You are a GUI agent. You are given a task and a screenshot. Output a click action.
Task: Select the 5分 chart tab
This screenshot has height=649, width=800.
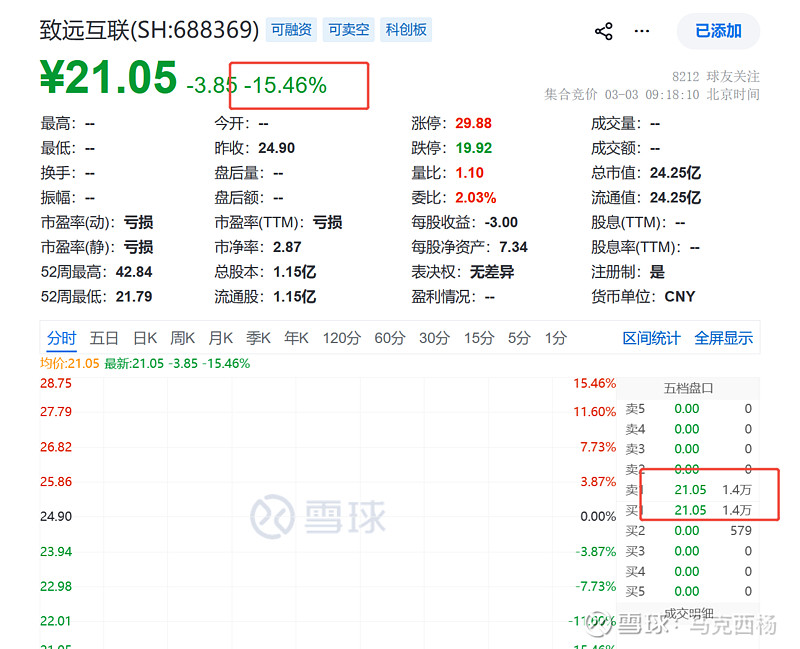click(x=519, y=338)
